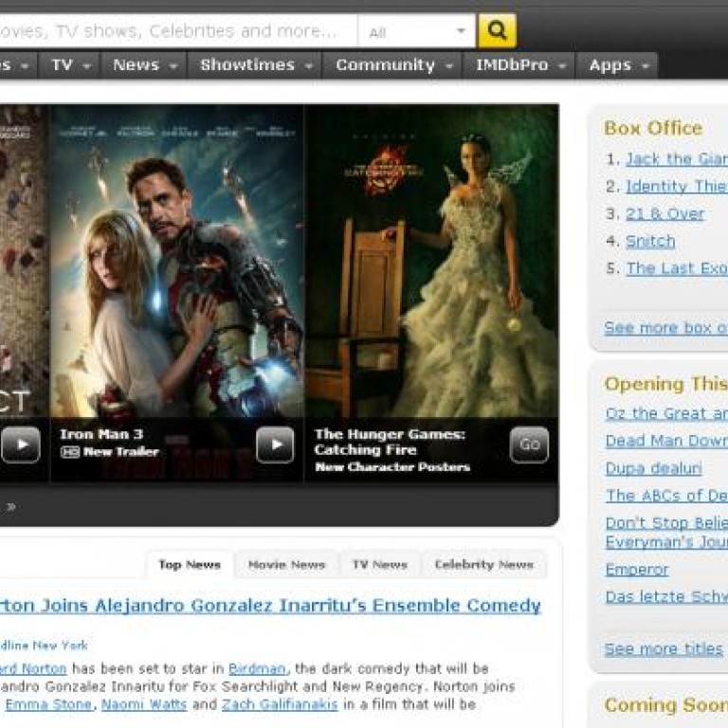Open the Edward Norton name link
This screenshot has width=728, height=728.
33,668
